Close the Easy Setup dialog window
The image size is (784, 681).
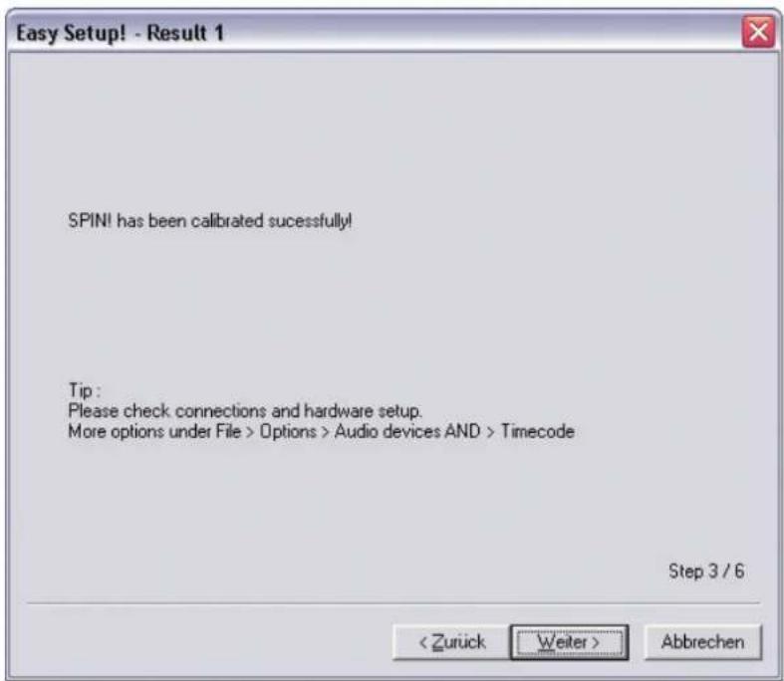pos(758,33)
